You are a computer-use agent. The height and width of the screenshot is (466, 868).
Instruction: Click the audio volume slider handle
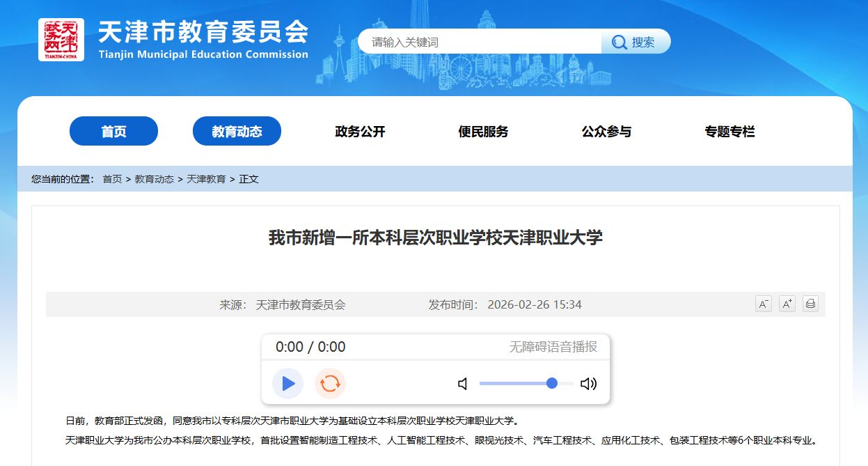click(x=552, y=383)
